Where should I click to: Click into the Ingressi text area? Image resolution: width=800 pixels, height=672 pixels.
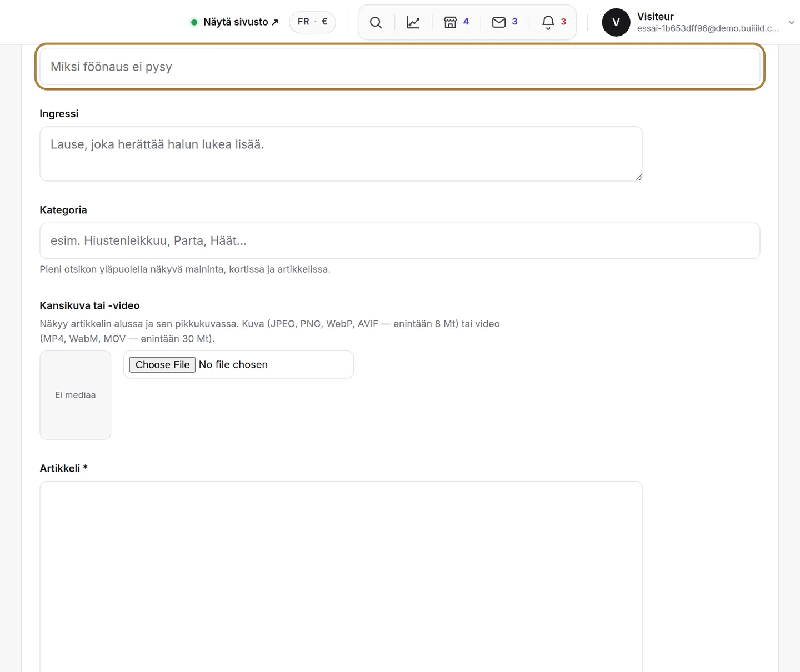pos(341,154)
